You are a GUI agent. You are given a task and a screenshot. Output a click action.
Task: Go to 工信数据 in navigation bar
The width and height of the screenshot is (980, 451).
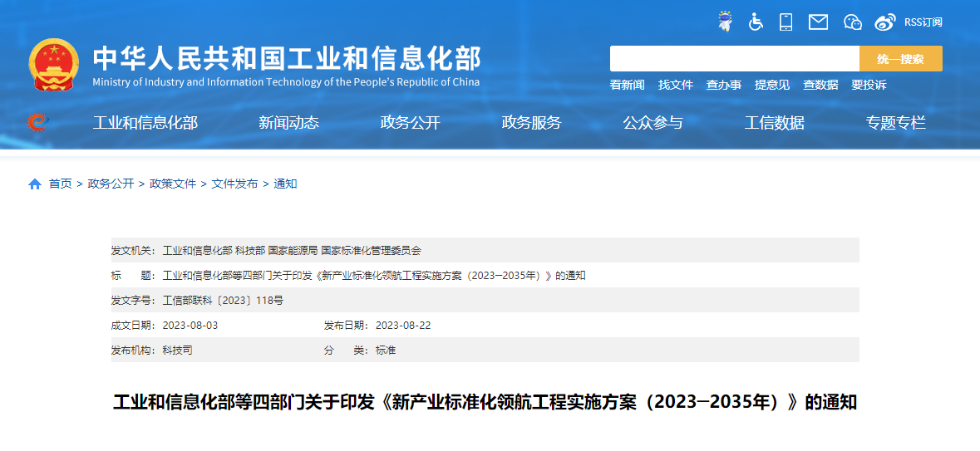[x=774, y=123]
